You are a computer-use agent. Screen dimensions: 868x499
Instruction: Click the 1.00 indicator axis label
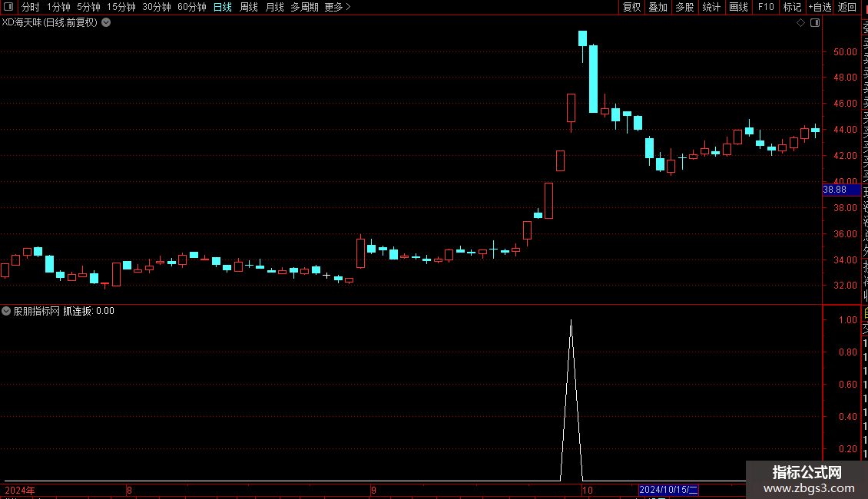pos(848,320)
